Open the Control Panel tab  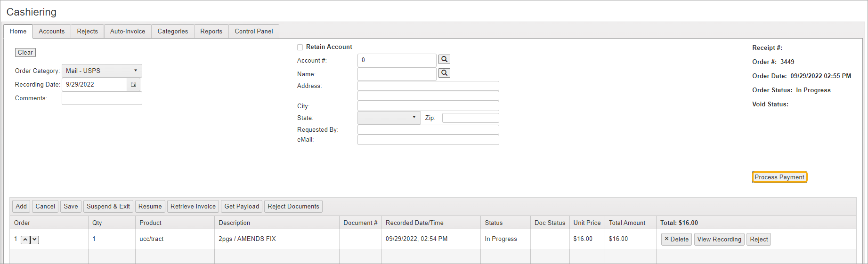click(253, 31)
